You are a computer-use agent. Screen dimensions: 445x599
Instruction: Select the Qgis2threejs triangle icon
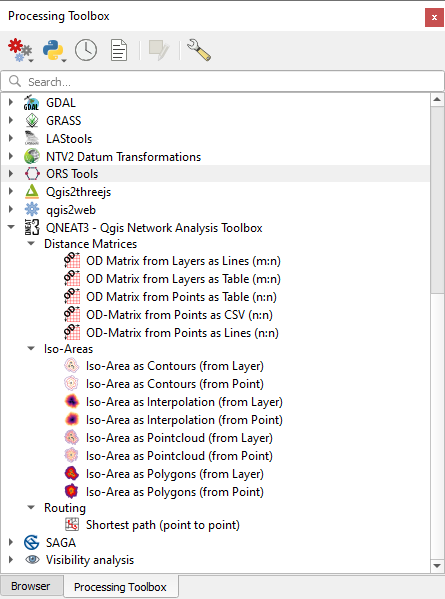pyautogui.click(x=32, y=192)
